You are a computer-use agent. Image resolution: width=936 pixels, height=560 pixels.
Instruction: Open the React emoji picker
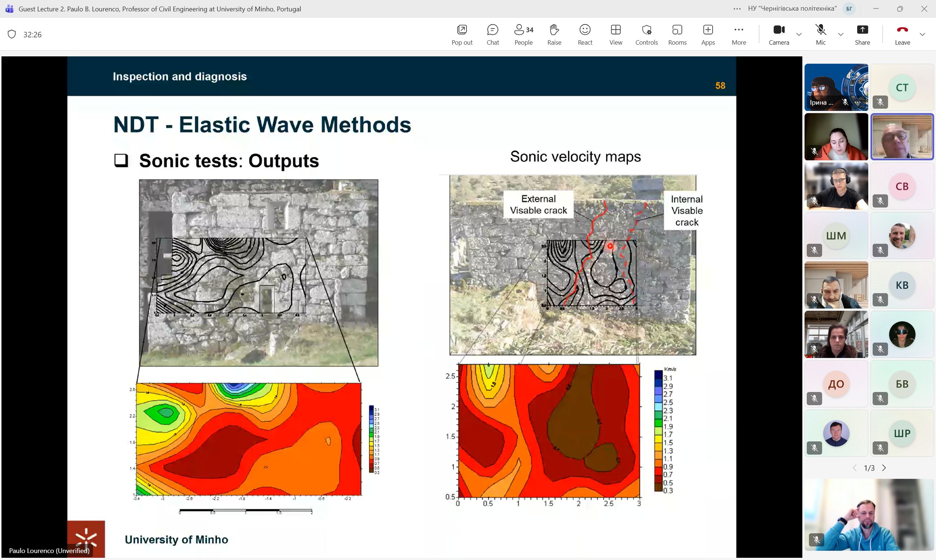point(585,34)
